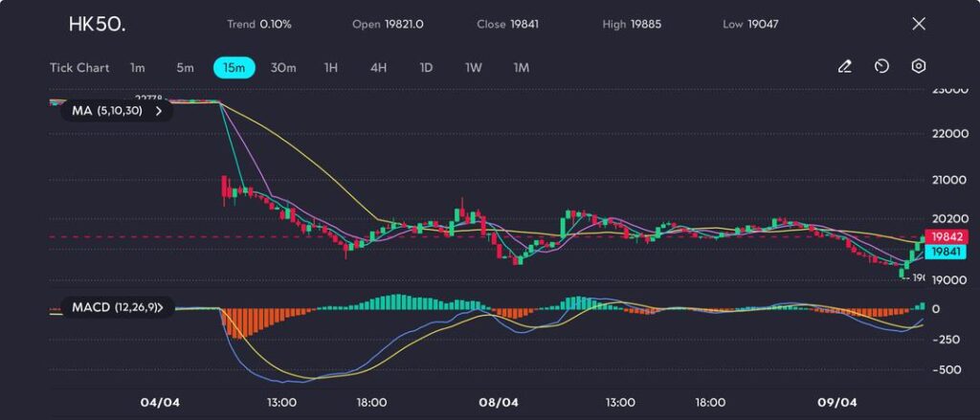The width and height of the screenshot is (980, 420).
Task: Expand the MA (5,10,30) indicator
Action: tap(117, 111)
